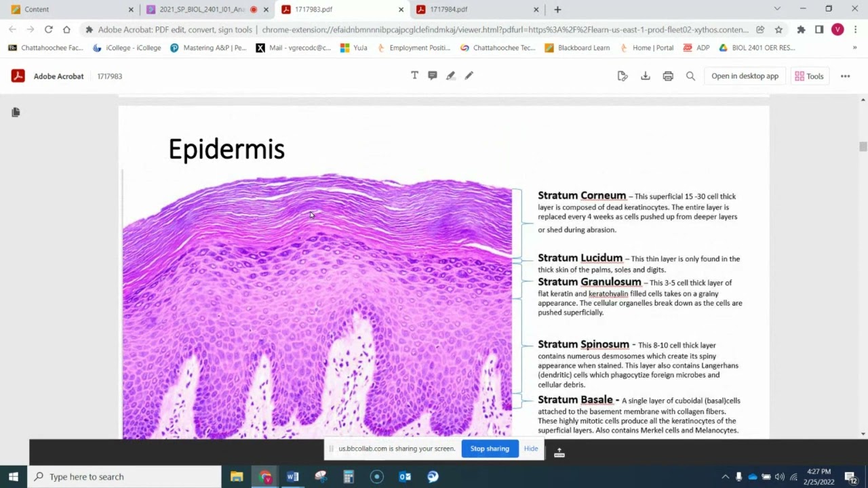Click the Adobe Acrobat logo
This screenshot has height=488, width=868.
click(18, 76)
